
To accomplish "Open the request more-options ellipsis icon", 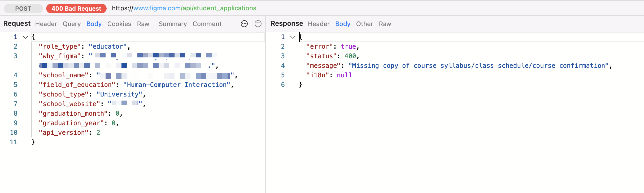I will (244, 24).
